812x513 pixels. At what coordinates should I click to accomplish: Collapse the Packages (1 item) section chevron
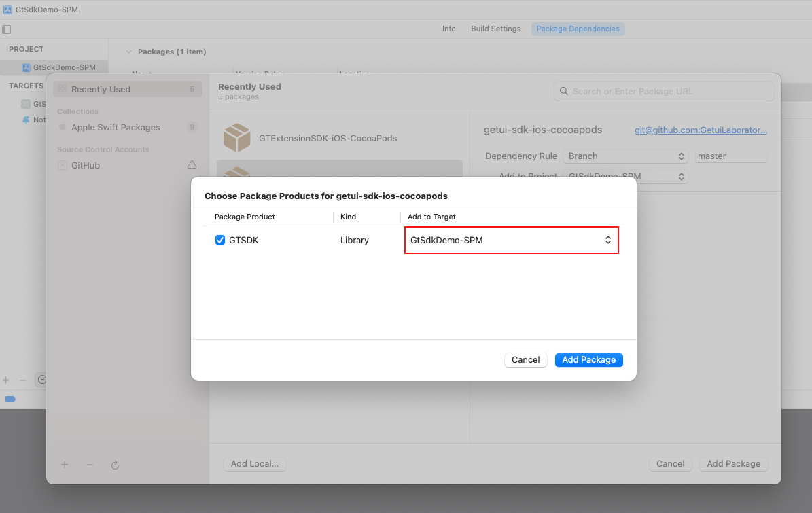129,52
